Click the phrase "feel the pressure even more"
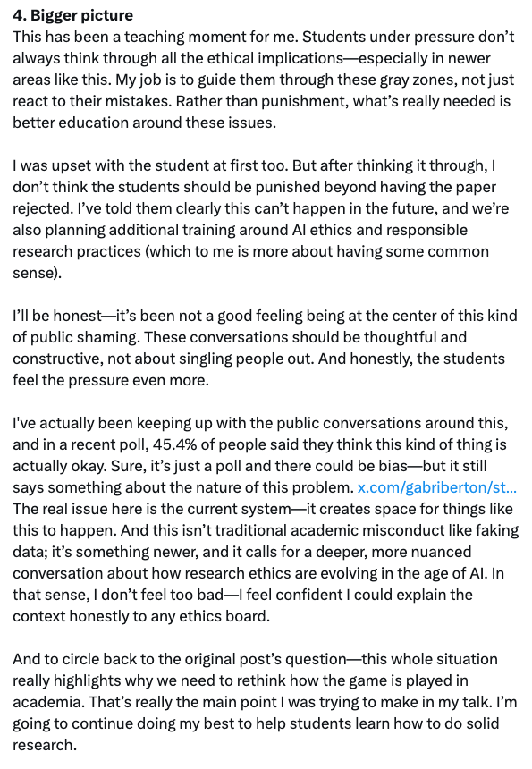 (110, 381)
